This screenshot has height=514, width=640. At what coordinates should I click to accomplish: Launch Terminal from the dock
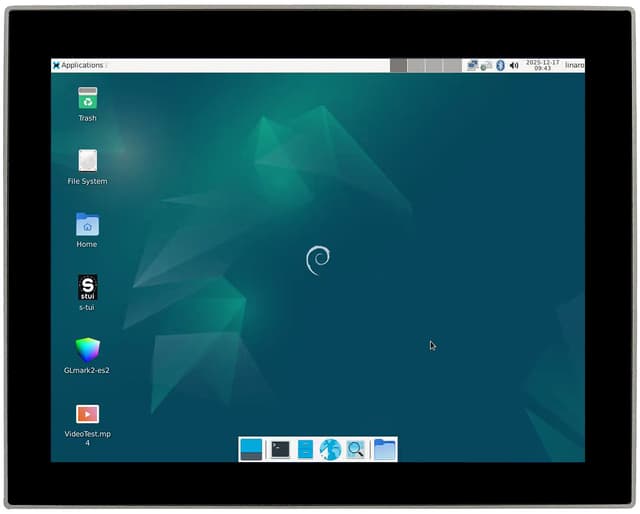tap(280, 449)
